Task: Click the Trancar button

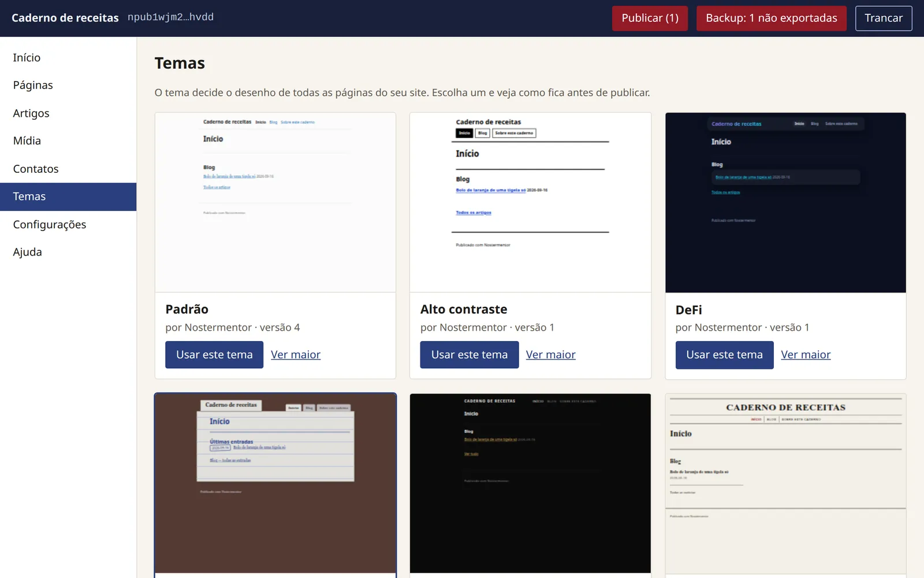Action: (x=883, y=18)
